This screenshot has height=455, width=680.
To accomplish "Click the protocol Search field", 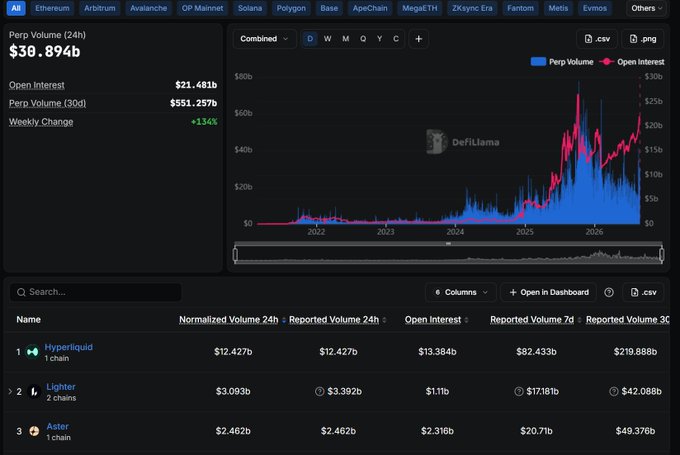I will click(x=95, y=292).
